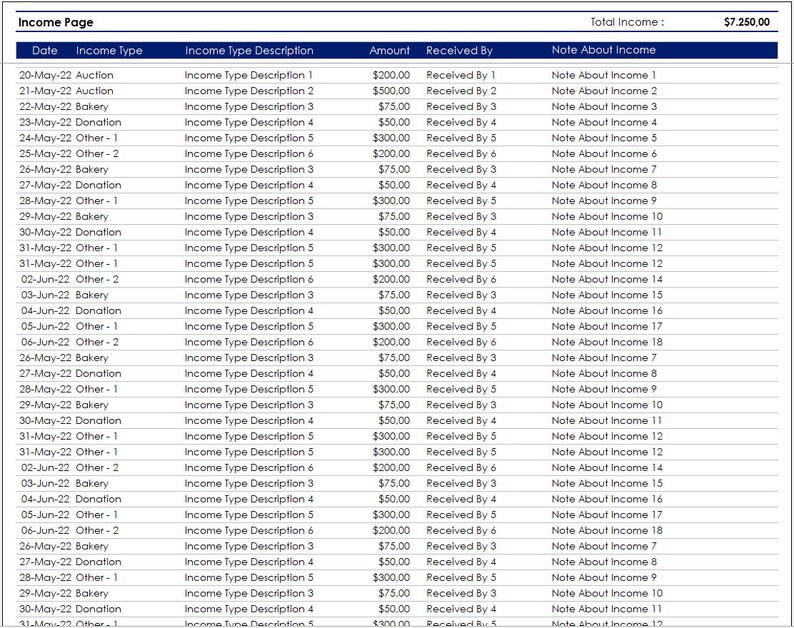Select the 'Amount' column header
This screenshot has height=628, width=794.
point(389,51)
